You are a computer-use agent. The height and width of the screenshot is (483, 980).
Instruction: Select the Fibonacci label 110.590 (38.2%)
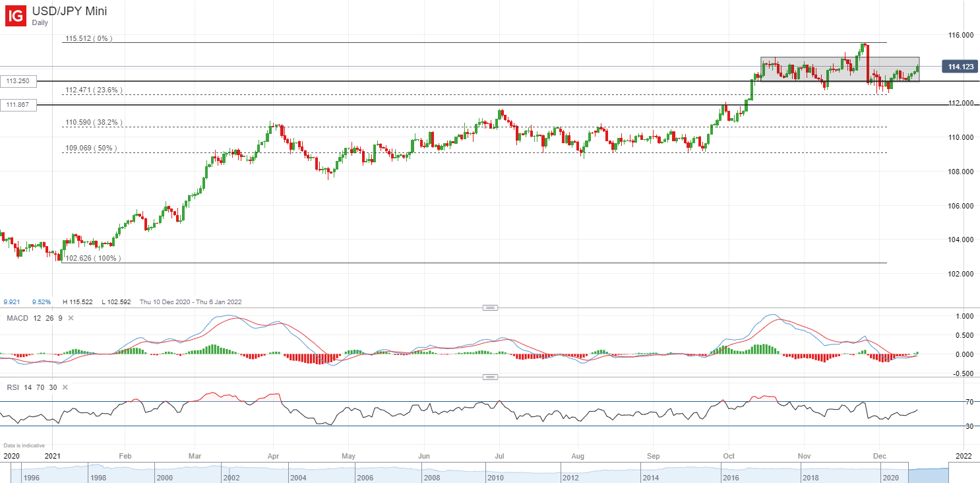[93, 123]
